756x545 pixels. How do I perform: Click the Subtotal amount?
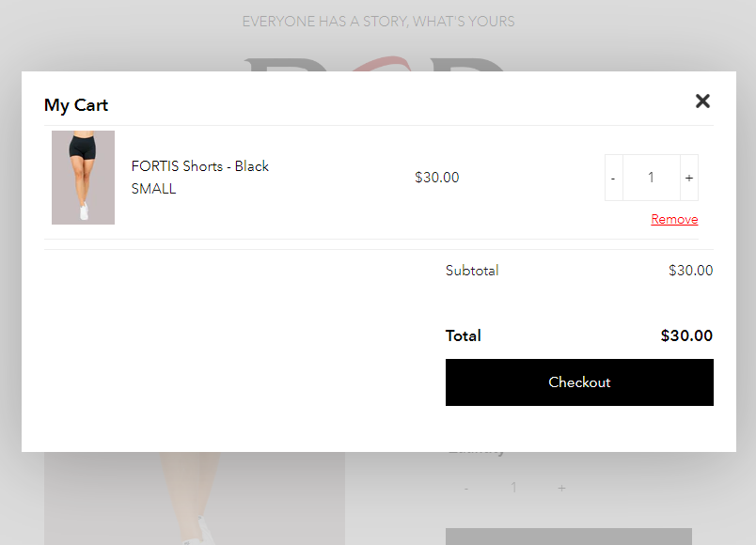690,271
